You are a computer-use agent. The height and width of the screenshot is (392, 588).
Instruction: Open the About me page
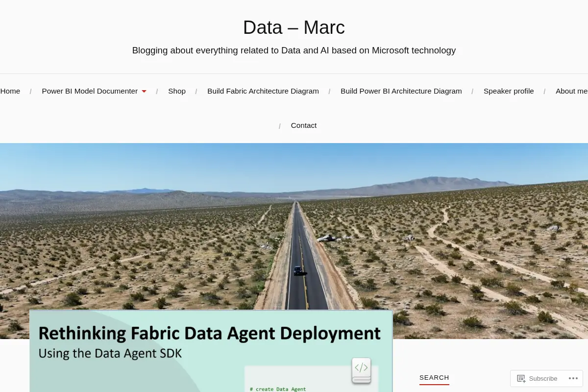pos(571,91)
